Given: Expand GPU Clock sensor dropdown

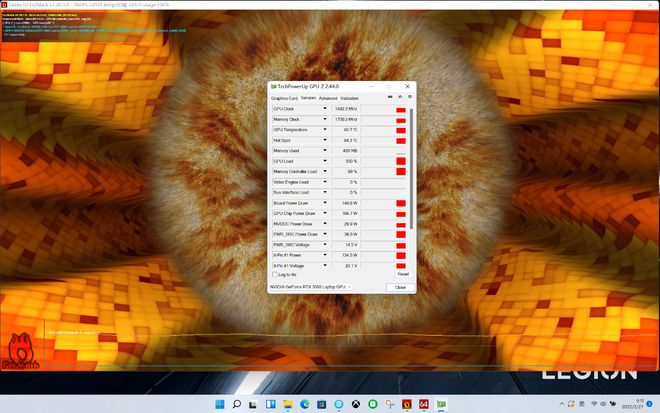Looking at the screenshot, I should click(325, 109).
